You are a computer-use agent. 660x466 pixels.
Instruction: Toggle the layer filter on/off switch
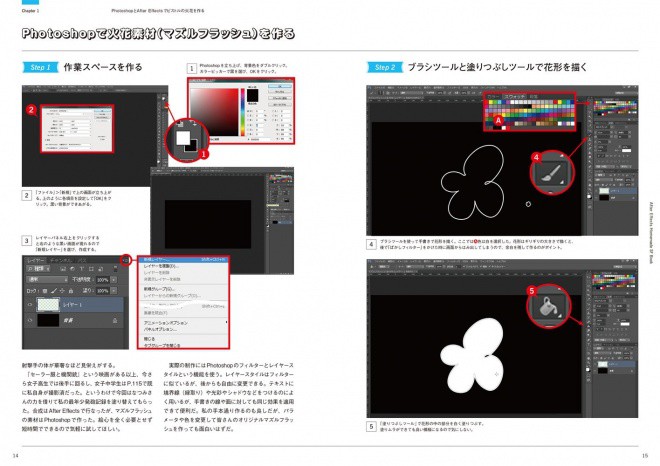[115, 269]
